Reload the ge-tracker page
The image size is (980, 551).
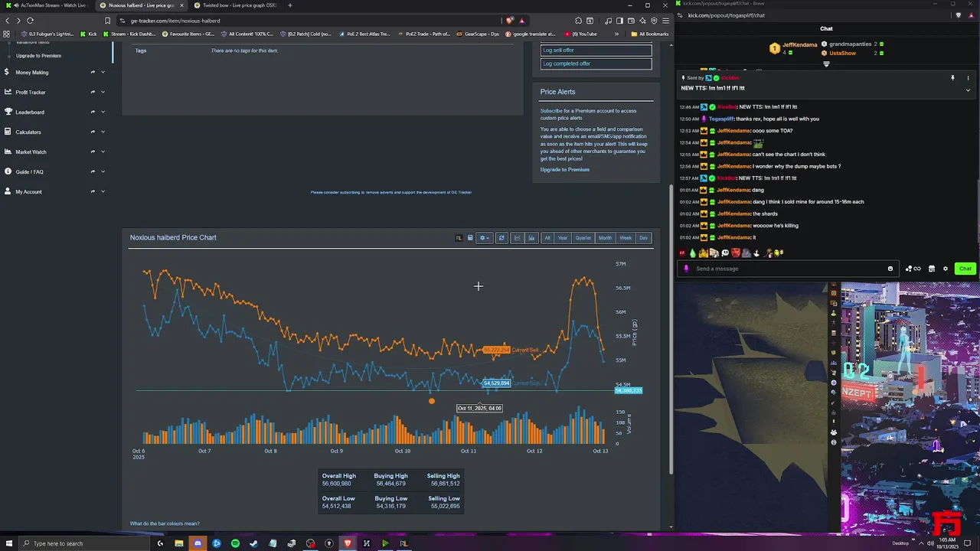[30, 21]
